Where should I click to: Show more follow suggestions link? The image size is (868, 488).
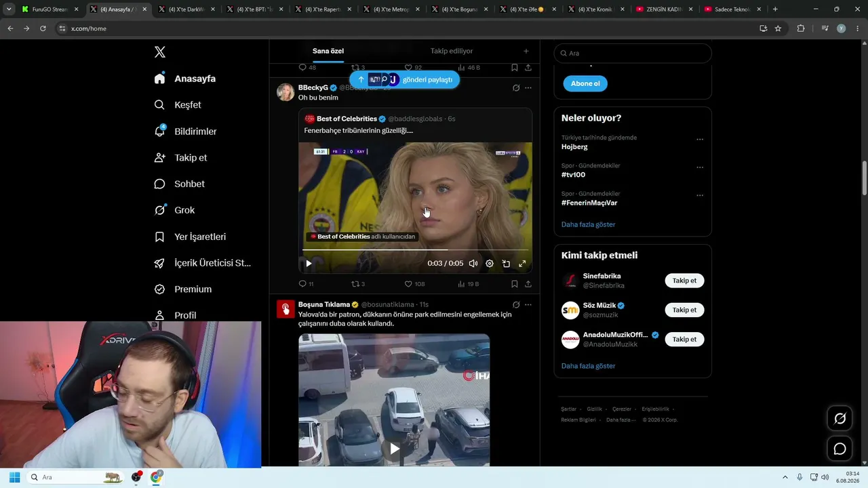588,366
